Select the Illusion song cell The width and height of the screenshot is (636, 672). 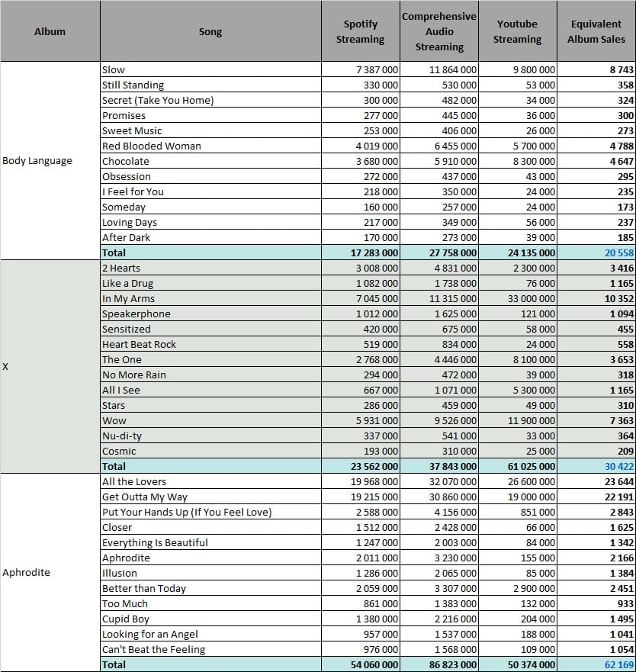[210, 573]
